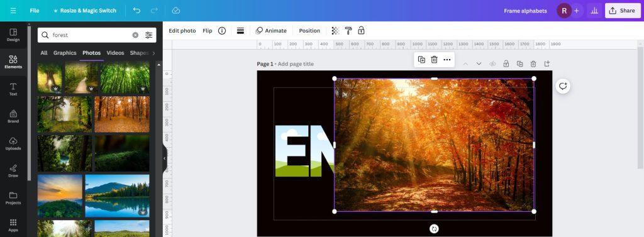
Task: Click the Flip button
Action: [x=208, y=31]
